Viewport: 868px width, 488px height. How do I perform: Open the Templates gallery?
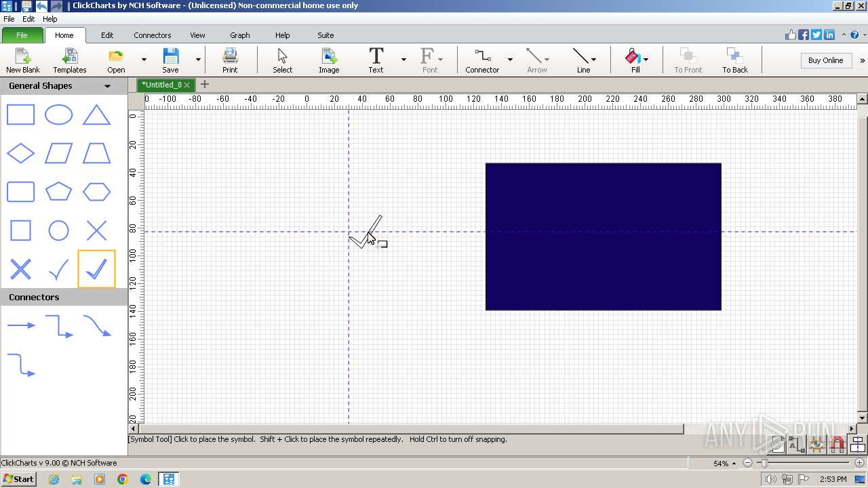tap(70, 60)
